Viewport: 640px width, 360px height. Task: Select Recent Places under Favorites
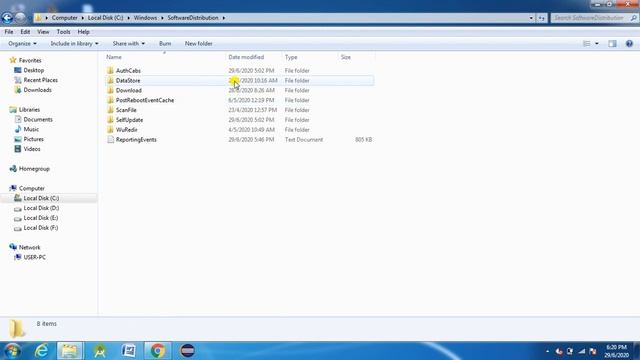point(40,80)
